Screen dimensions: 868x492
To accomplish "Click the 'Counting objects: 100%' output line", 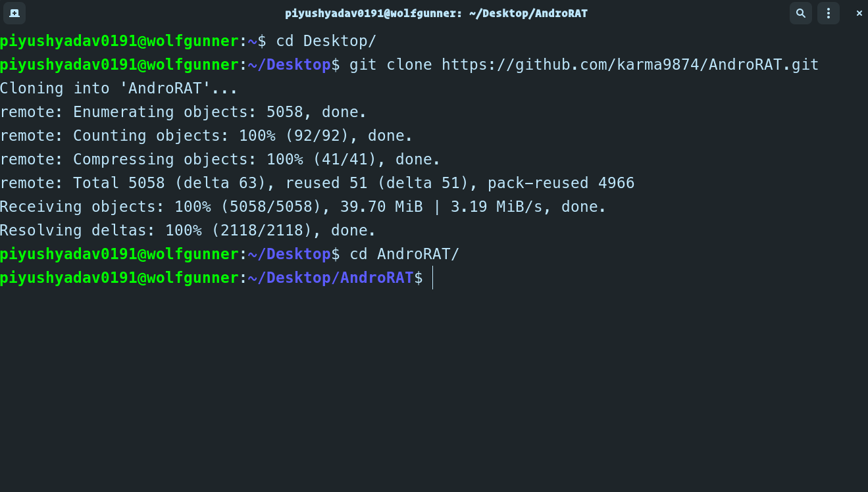I will 206,135.
